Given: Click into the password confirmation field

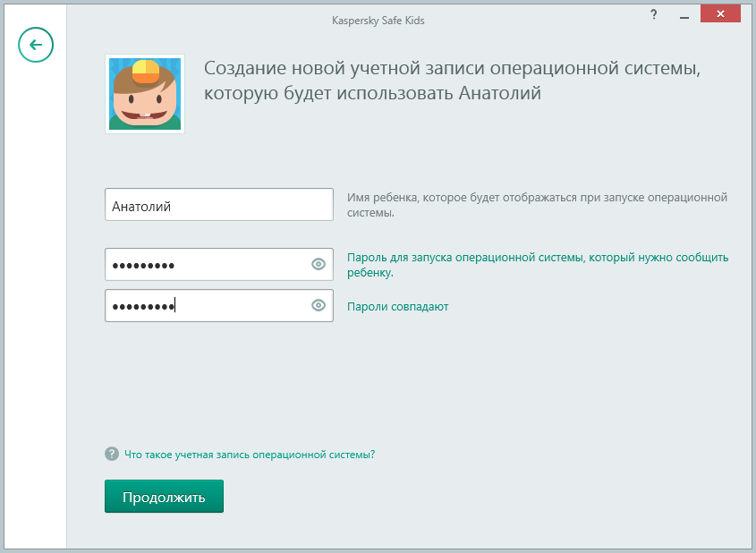Looking at the screenshot, I should point(206,306).
